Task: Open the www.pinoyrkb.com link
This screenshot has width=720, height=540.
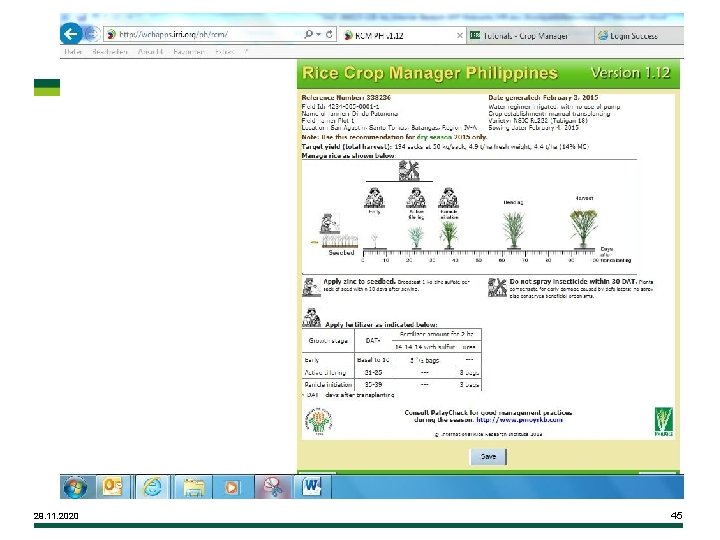Action: (519, 420)
